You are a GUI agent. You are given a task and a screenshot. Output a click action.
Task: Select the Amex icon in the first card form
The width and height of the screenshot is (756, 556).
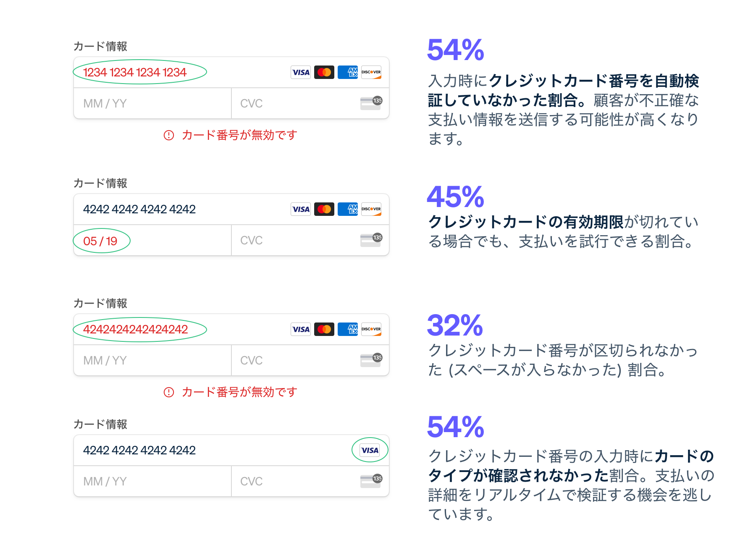(347, 72)
